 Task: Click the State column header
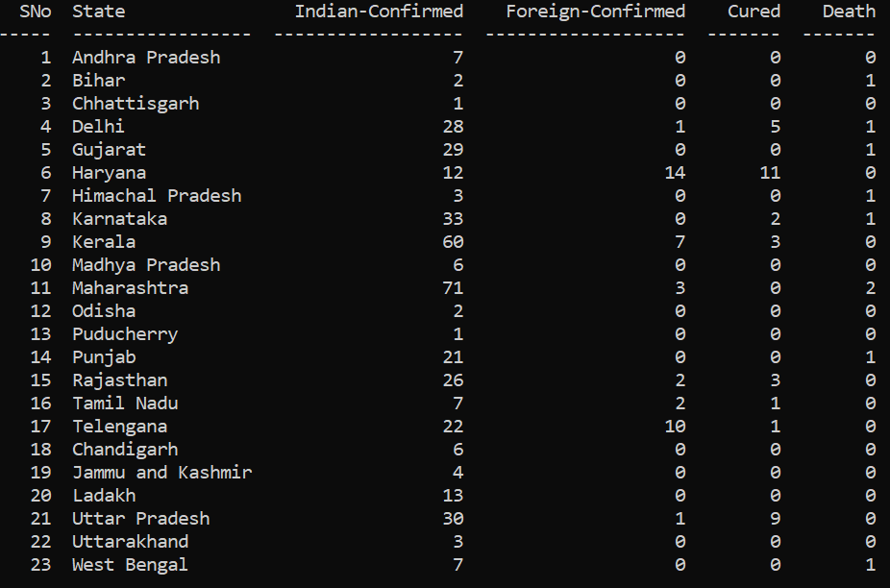tap(99, 12)
